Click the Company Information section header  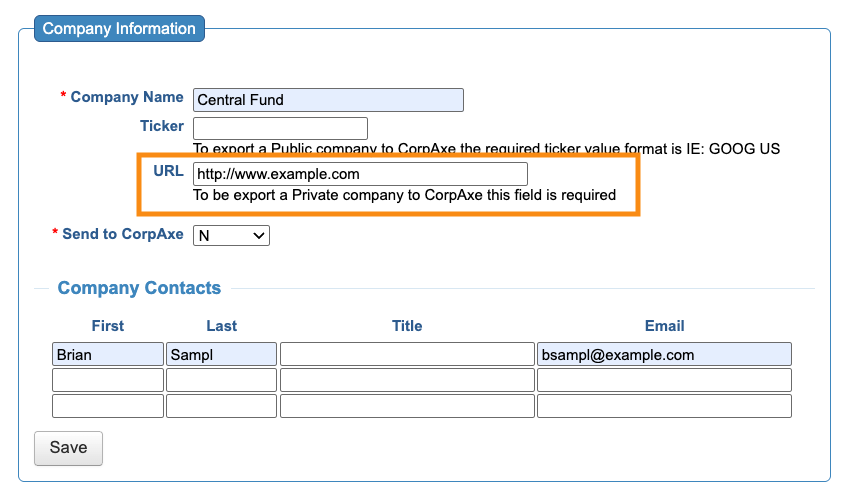(x=119, y=29)
